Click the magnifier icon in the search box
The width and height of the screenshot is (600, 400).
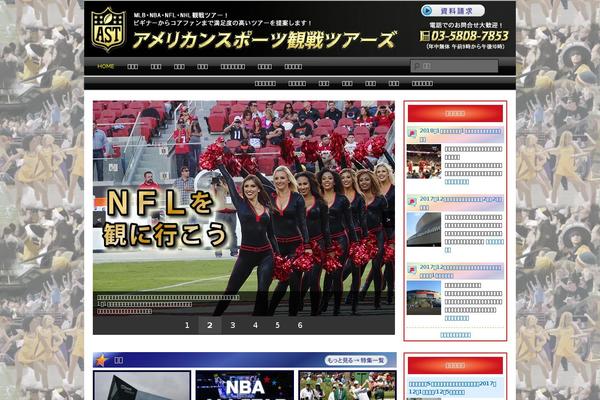tap(417, 66)
